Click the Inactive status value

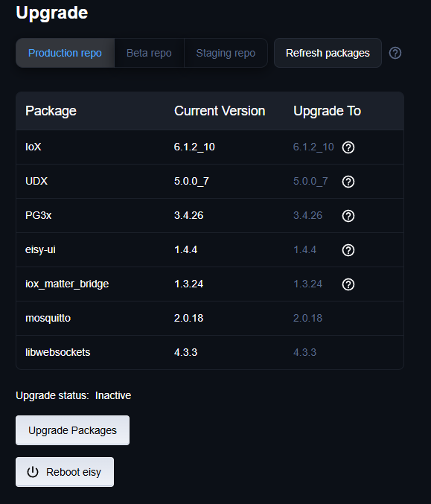113,395
